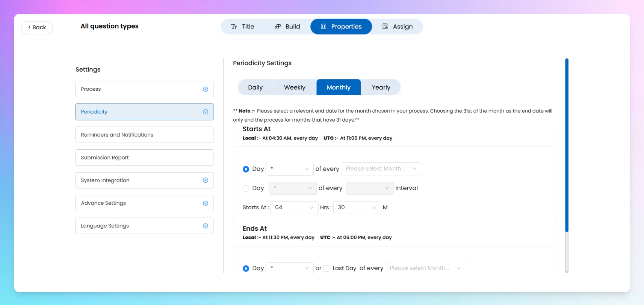Click the 'Ends At' section heading
The width and height of the screenshot is (644, 305).
point(255,228)
